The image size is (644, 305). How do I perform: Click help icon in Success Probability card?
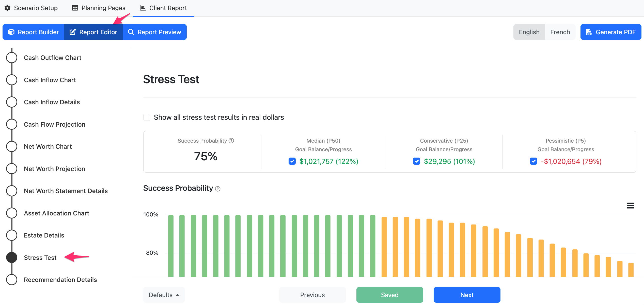click(x=231, y=141)
